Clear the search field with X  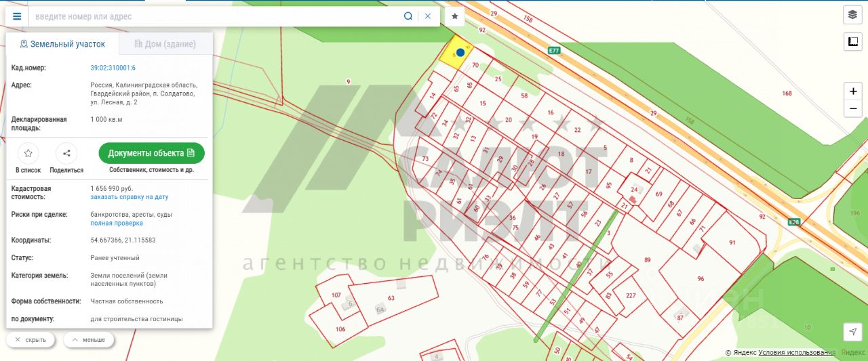point(428,16)
